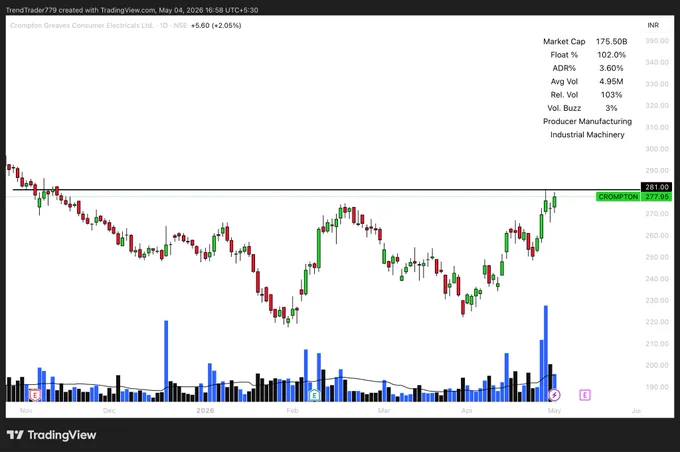This screenshot has height=452, width=680.
Task: Click the TradingView logo at the bottom
Action: [52, 435]
